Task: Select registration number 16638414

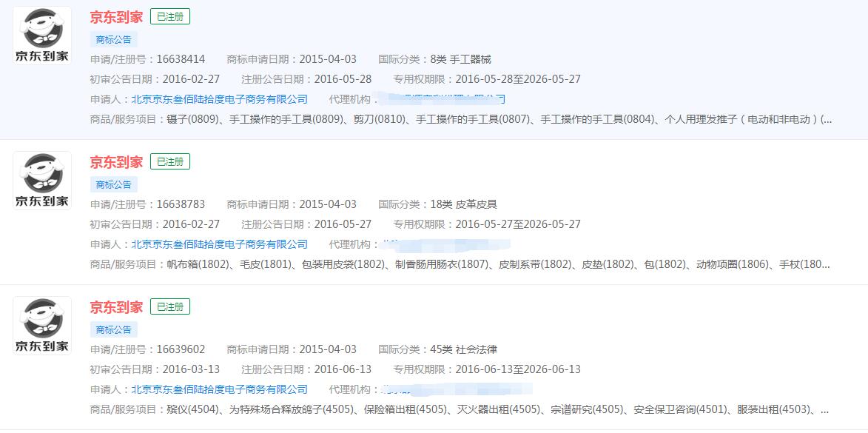Action: tap(181, 59)
